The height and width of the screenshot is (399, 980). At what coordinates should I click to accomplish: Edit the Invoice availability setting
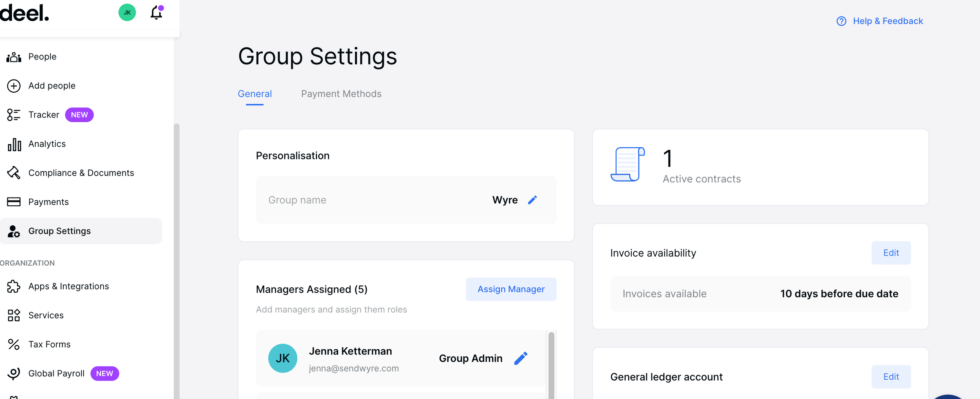click(891, 253)
